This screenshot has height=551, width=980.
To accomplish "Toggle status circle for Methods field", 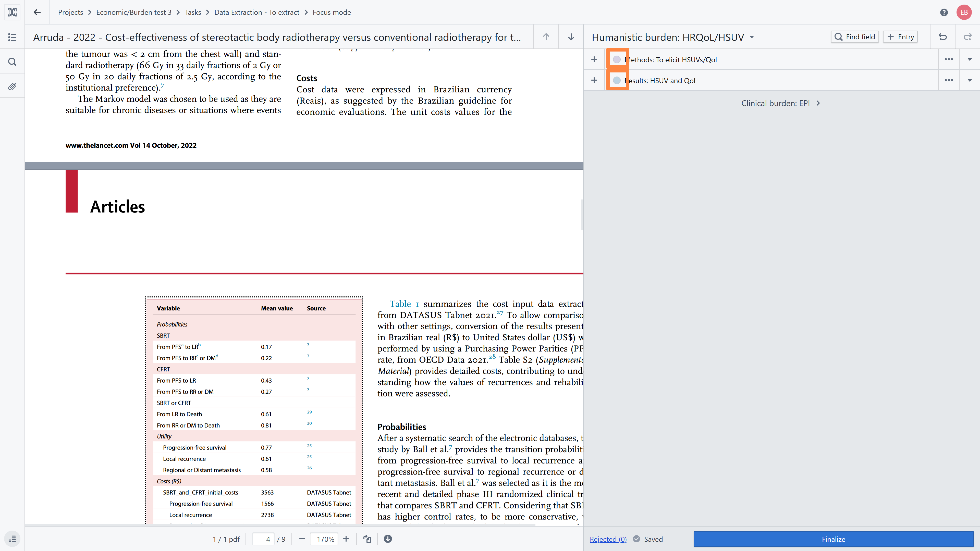I will point(617,59).
